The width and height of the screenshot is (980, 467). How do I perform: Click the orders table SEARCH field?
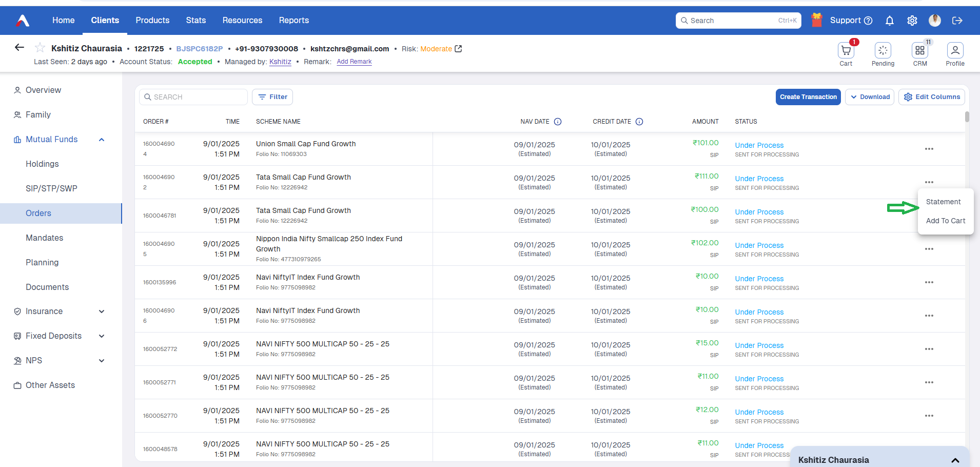[193, 97]
